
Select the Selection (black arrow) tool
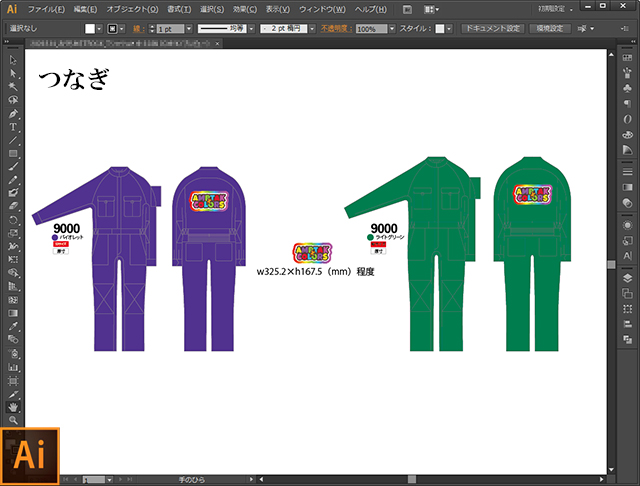(x=13, y=60)
